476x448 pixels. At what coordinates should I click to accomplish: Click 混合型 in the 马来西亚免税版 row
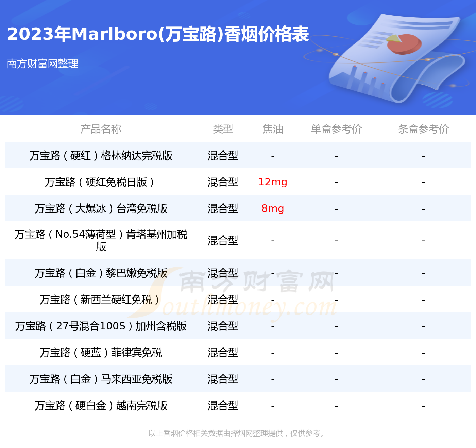(223, 379)
